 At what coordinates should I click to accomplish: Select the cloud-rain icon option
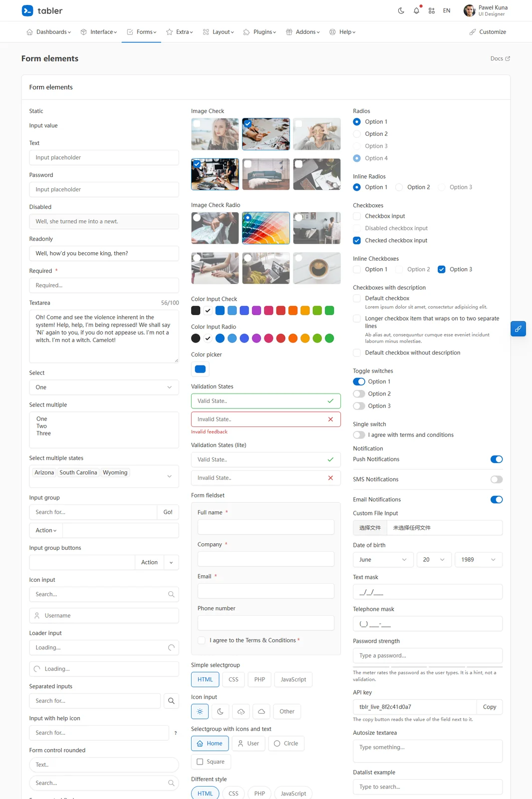coord(241,712)
